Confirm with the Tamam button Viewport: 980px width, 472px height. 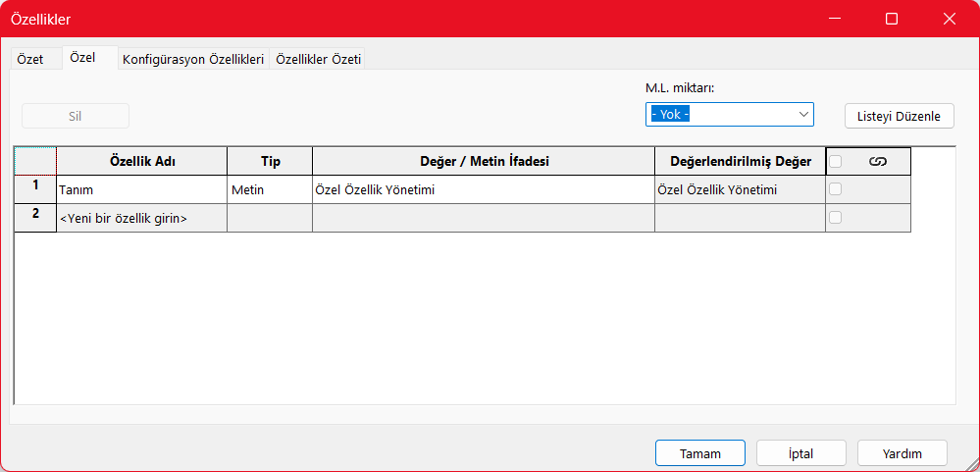click(x=700, y=453)
